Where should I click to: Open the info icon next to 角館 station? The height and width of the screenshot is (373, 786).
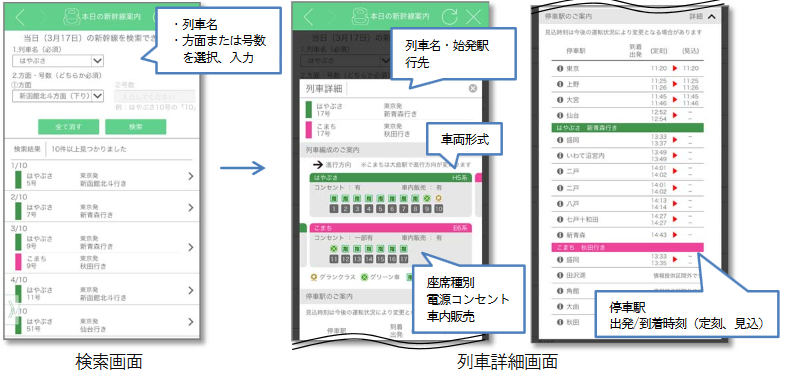click(560, 291)
